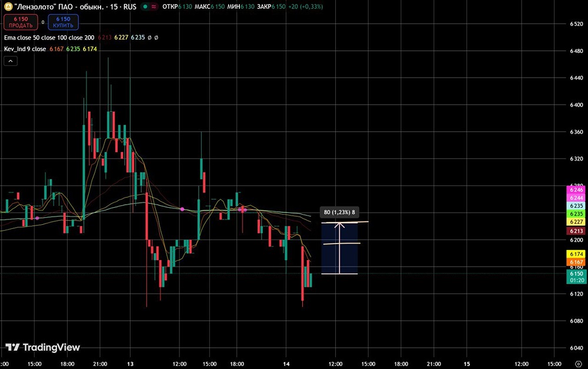Click the ОТКР 6130 open value

[x=176, y=6]
